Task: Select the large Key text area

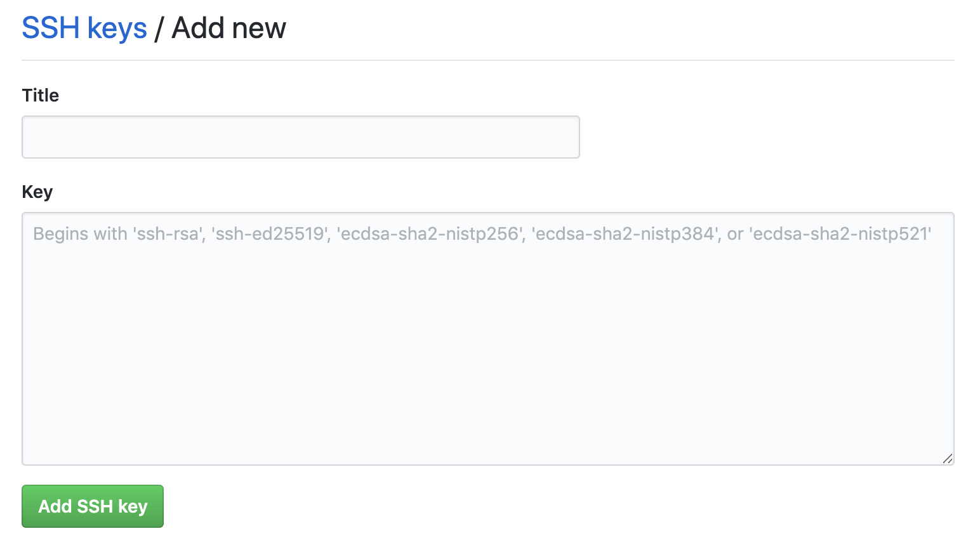Action: click(x=488, y=339)
